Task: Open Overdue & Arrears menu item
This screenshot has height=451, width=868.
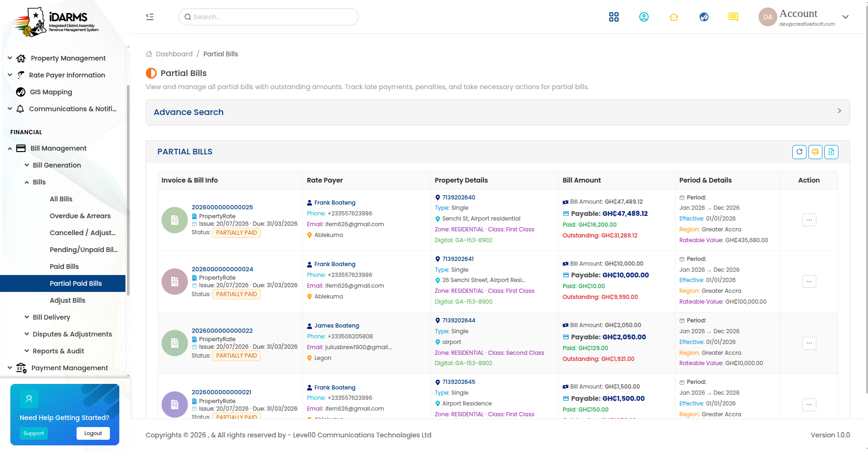Action: (x=80, y=216)
